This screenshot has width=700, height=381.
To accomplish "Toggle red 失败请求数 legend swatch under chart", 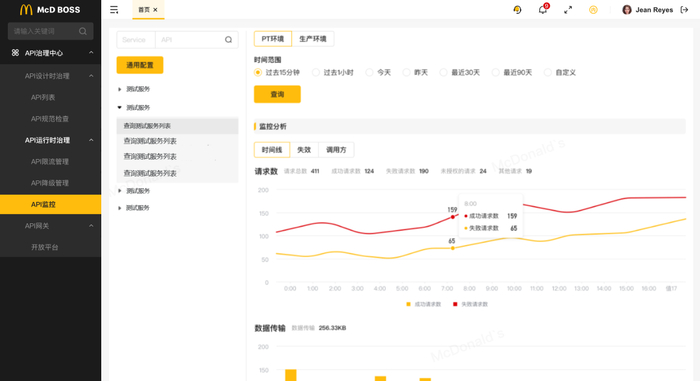I will (455, 304).
